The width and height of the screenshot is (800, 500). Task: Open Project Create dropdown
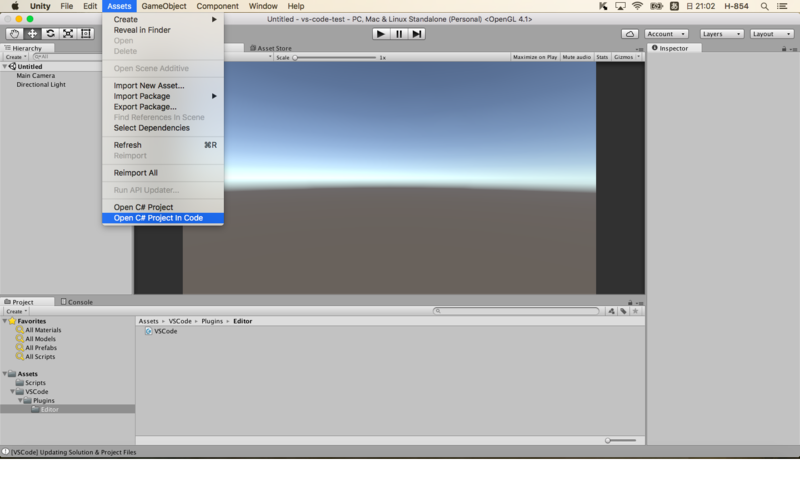point(16,311)
